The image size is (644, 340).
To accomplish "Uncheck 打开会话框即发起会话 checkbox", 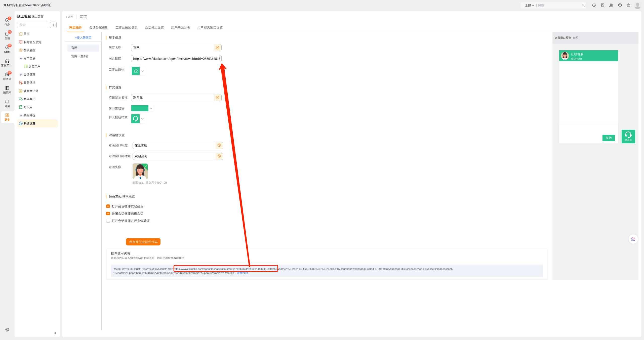I will point(108,206).
